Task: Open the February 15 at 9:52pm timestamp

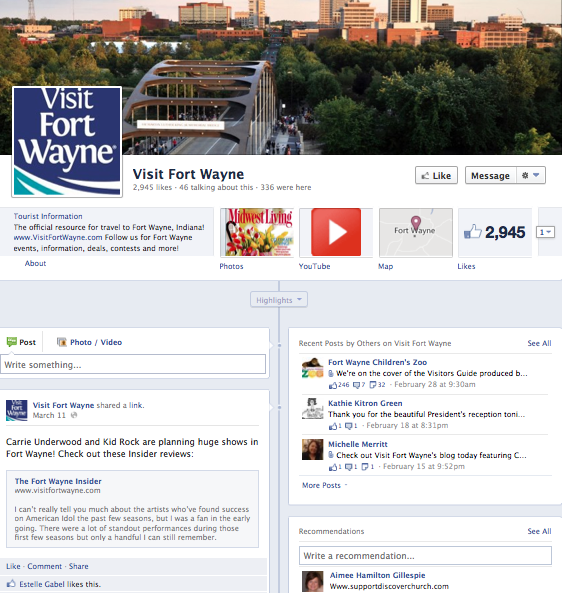Action: (424, 466)
